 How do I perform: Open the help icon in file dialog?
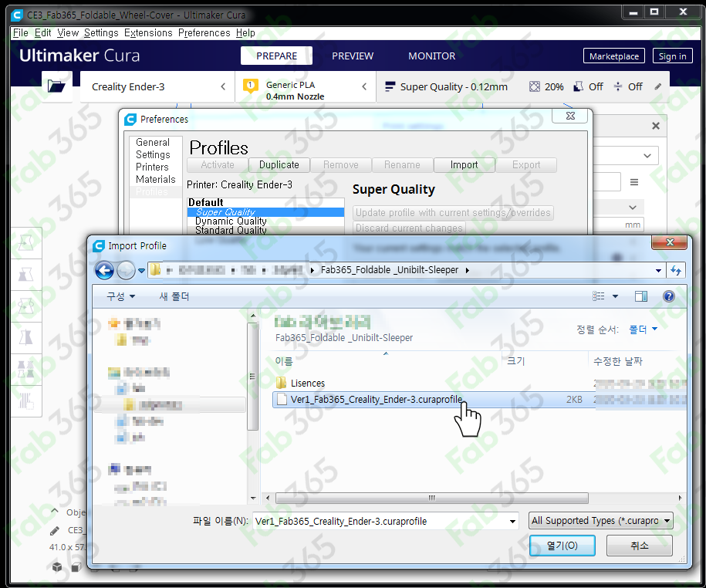(x=669, y=296)
